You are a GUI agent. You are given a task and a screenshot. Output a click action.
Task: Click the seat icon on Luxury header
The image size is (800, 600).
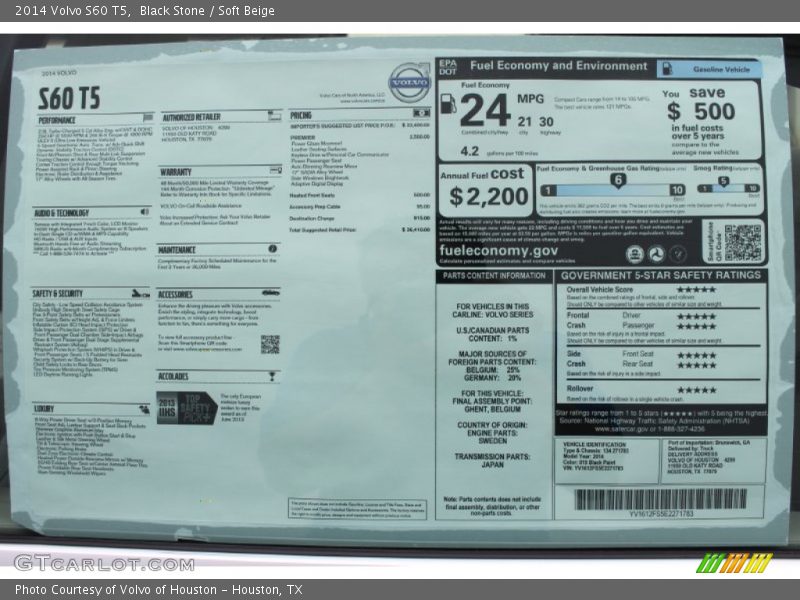[x=144, y=409]
